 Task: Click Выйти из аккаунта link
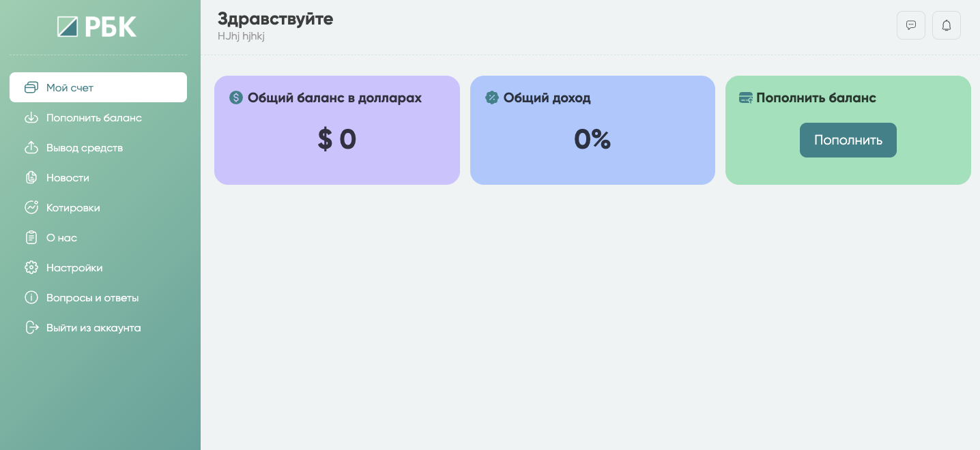pos(93,328)
